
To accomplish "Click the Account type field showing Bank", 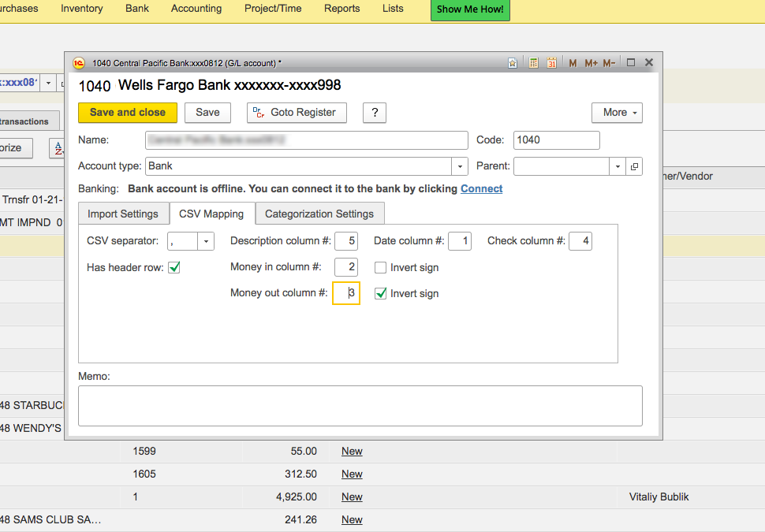I will (x=299, y=166).
